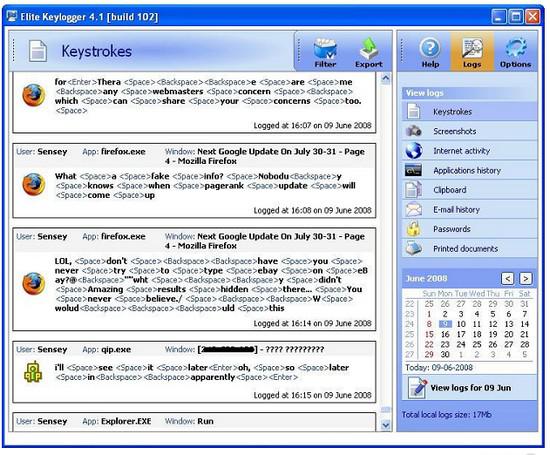Maximize the Elite Keylogger window
This screenshot has width=550, height=455.
(x=516, y=16)
